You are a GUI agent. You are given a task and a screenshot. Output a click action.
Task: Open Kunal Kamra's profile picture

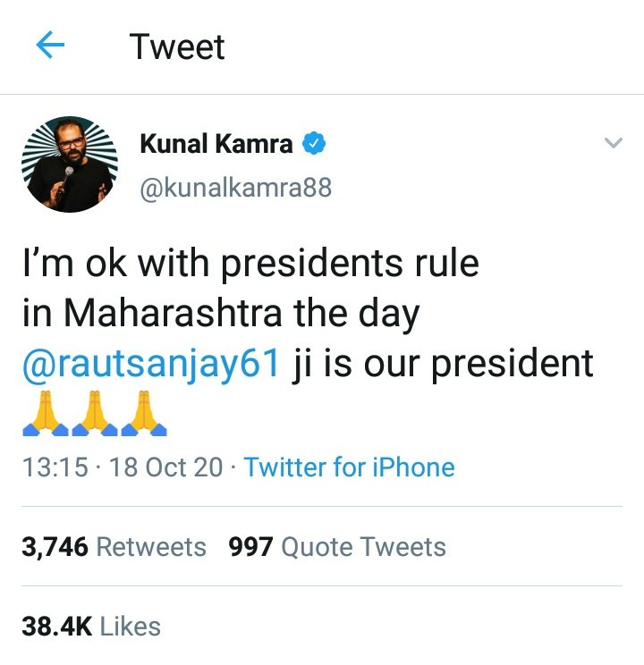pyautogui.click(x=70, y=164)
